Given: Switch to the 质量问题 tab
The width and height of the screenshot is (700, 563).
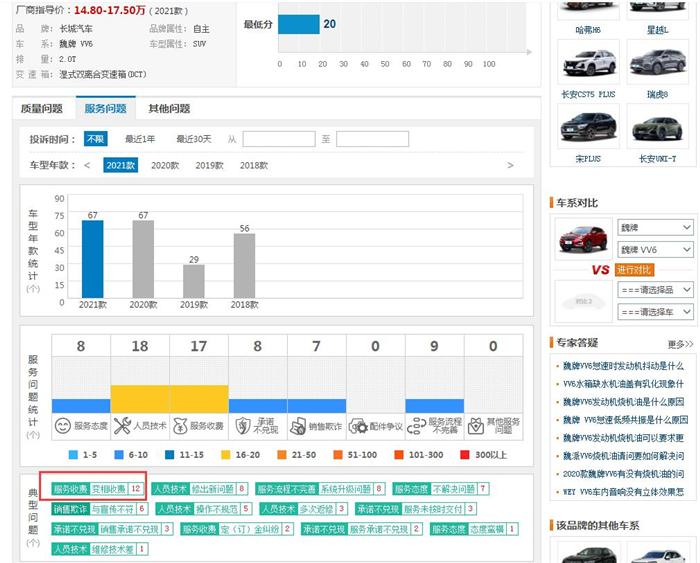Looking at the screenshot, I should coord(42,108).
